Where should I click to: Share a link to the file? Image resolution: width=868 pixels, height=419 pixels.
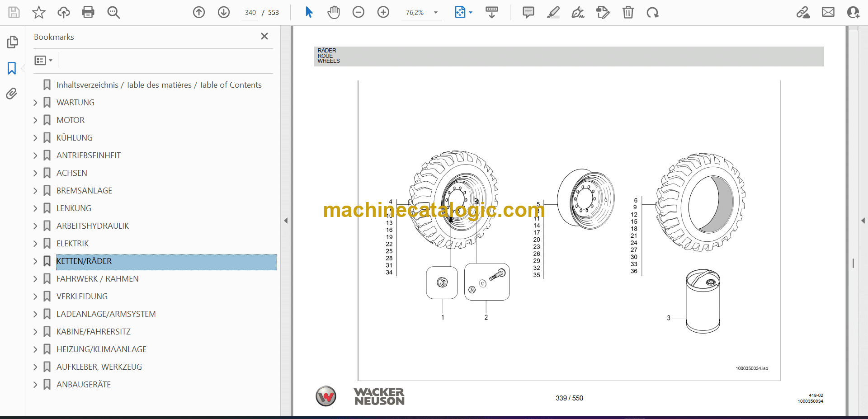(x=803, y=12)
